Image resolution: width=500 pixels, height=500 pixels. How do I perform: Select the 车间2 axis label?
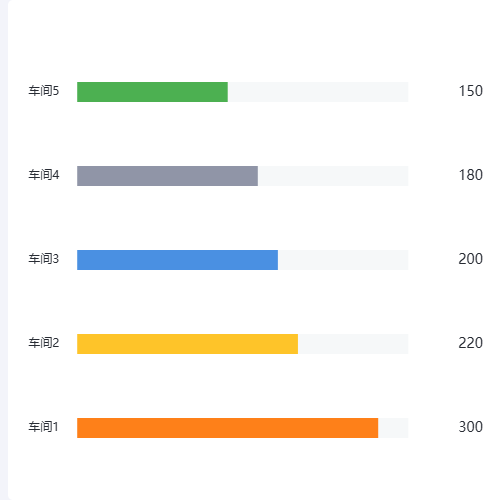click(44, 343)
